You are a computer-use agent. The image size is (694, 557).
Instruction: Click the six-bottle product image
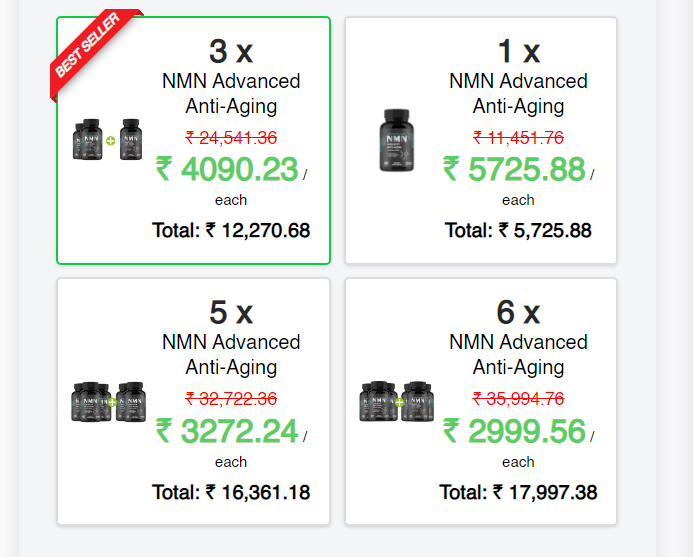click(397, 402)
